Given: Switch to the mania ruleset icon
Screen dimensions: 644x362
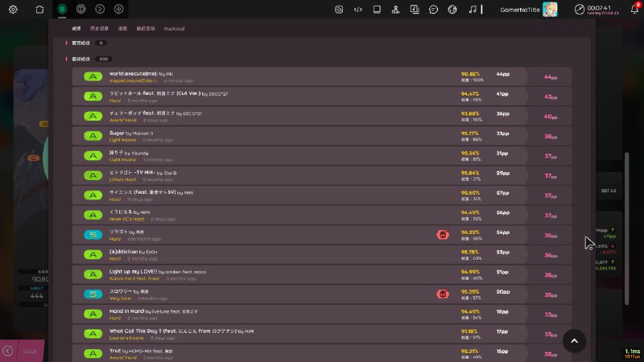Looking at the screenshot, I should click(x=119, y=10).
